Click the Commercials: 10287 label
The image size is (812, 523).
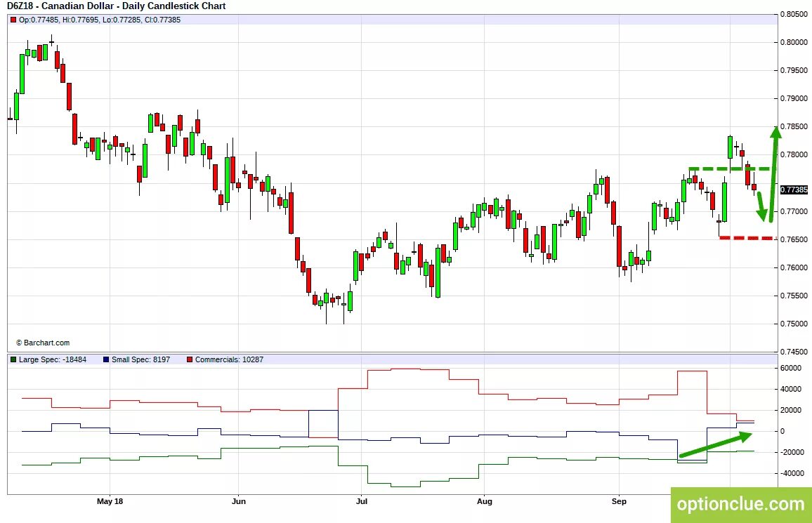229,359
